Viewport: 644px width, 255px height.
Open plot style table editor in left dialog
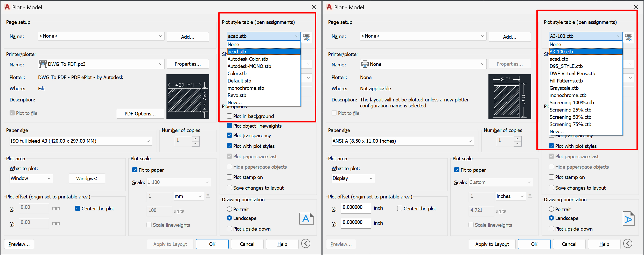307,37
